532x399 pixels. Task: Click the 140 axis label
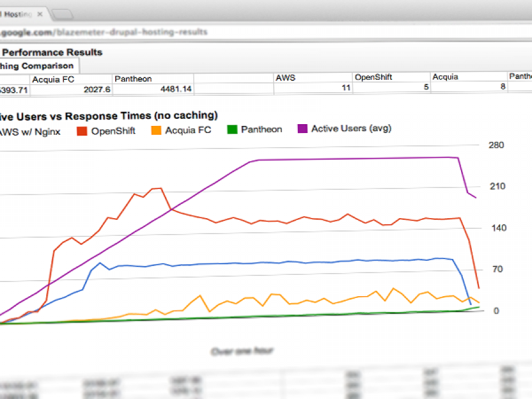tap(499, 228)
